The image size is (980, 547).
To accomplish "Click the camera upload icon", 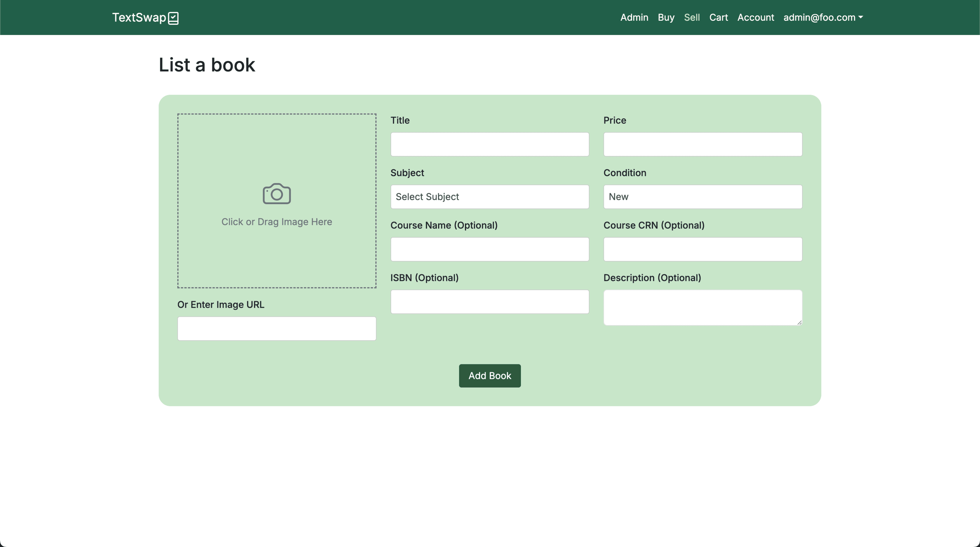I will point(277,194).
